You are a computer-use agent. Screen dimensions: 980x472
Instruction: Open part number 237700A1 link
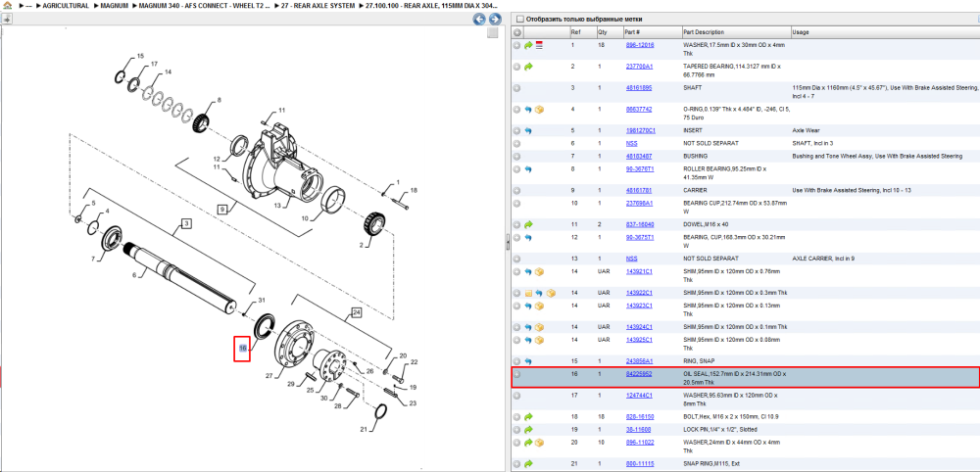639,67
